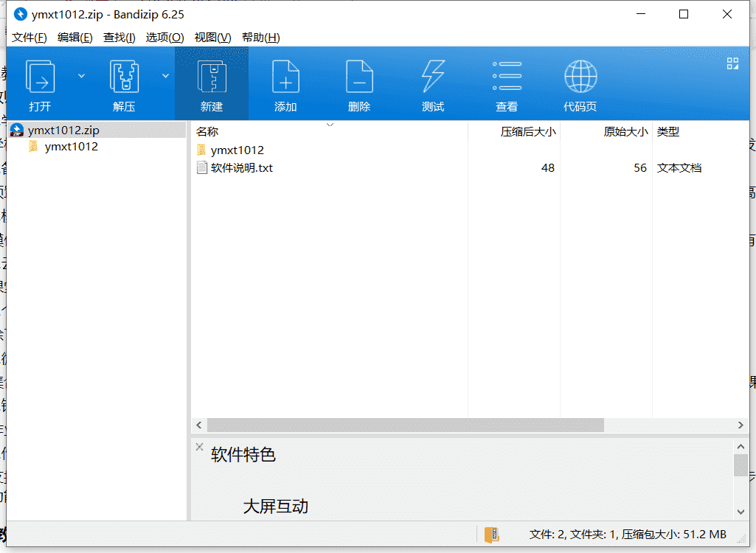756x553 pixels.
Task: Click the Code page (代码页) globe icon
Action: (x=580, y=76)
